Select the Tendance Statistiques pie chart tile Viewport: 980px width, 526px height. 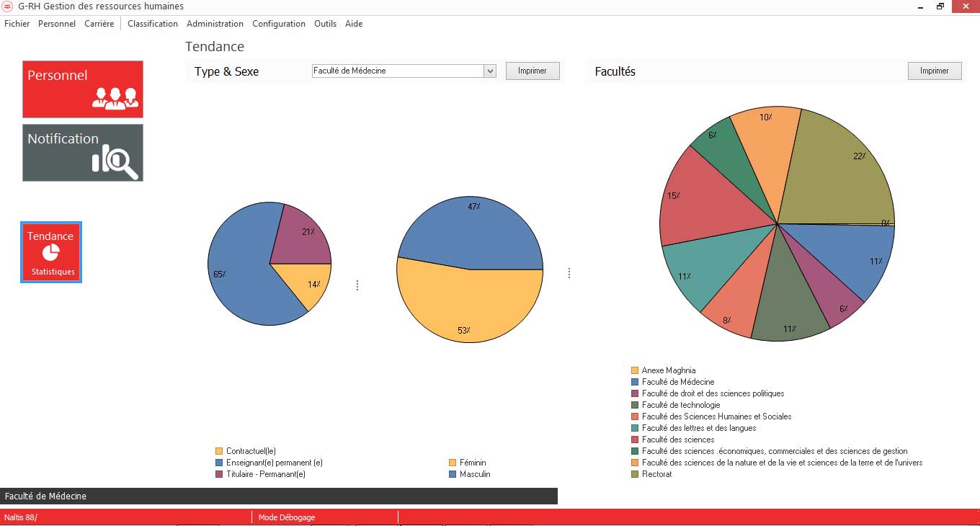pos(51,252)
